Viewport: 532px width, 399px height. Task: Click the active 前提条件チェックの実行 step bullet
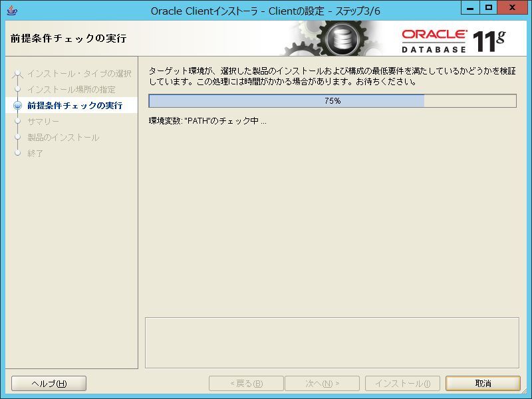coord(18,106)
